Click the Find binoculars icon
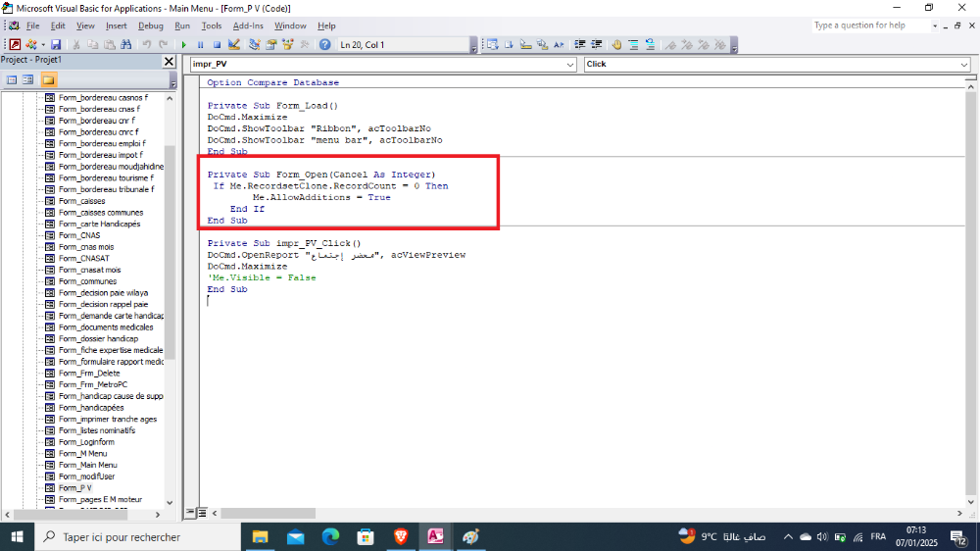This screenshot has height=551, width=980. pos(125,44)
